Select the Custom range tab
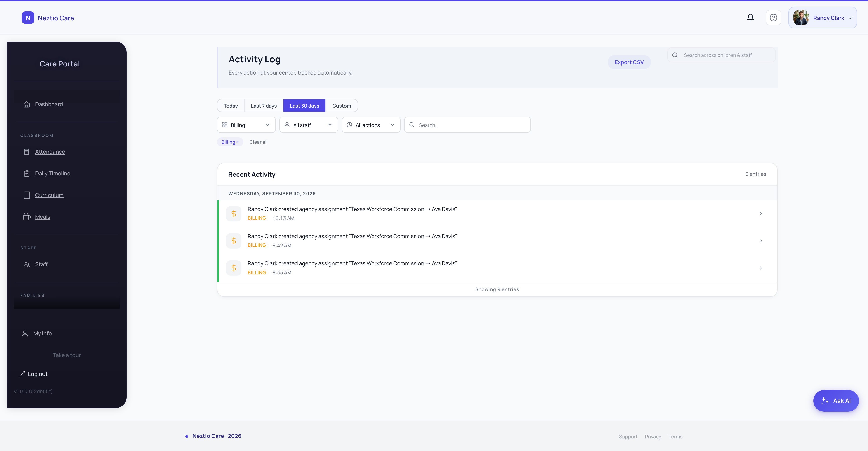This screenshot has height=451, width=868. point(342,106)
